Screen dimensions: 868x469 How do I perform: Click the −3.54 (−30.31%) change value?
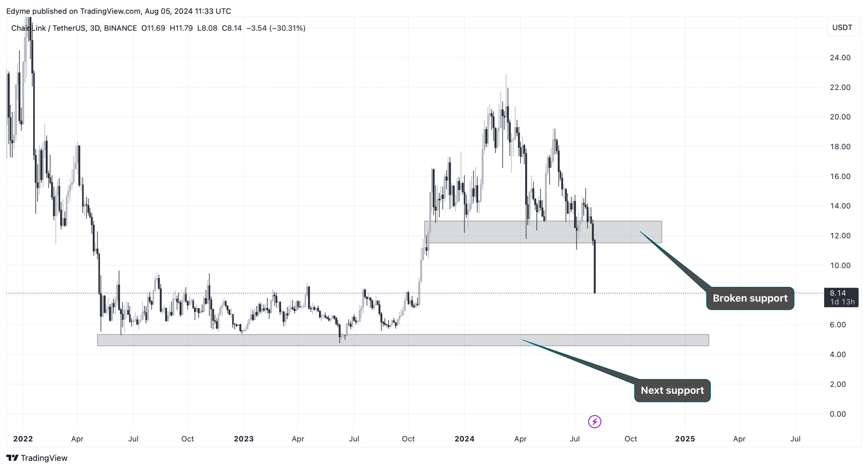pos(276,28)
